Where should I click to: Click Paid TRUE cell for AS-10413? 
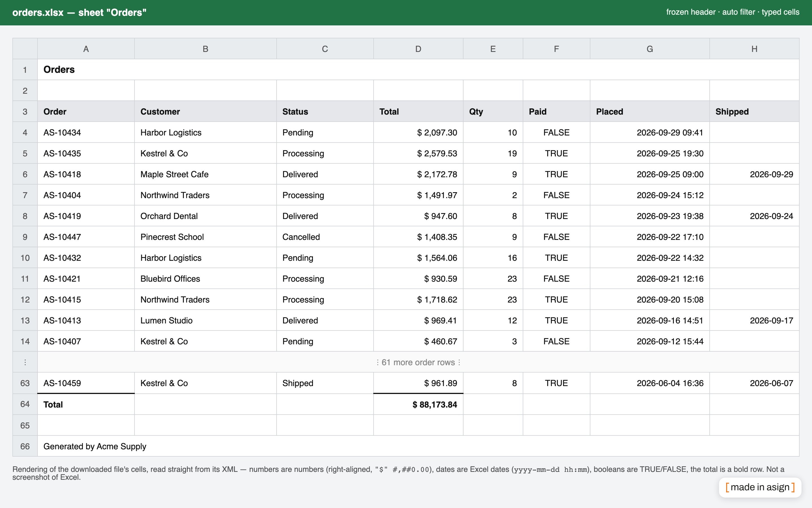click(556, 321)
